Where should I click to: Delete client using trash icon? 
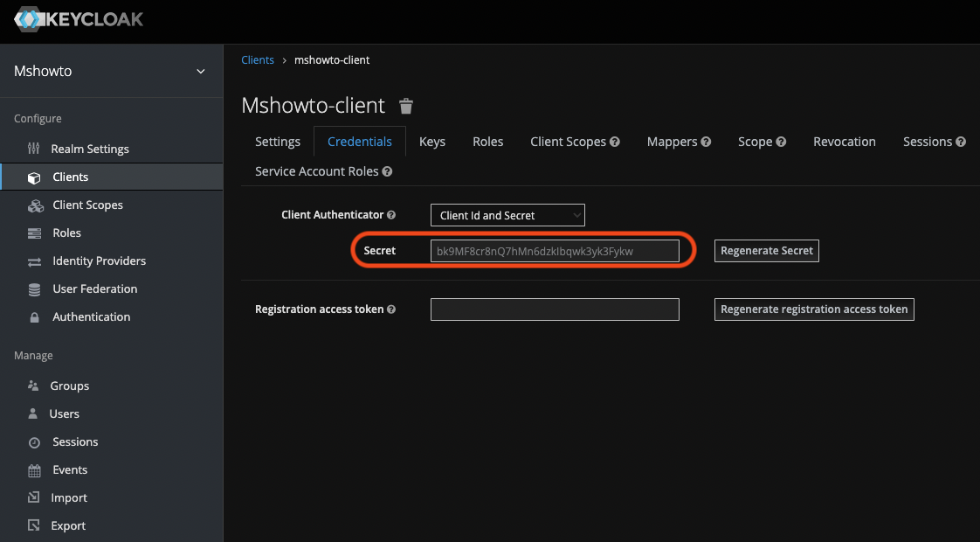click(406, 107)
